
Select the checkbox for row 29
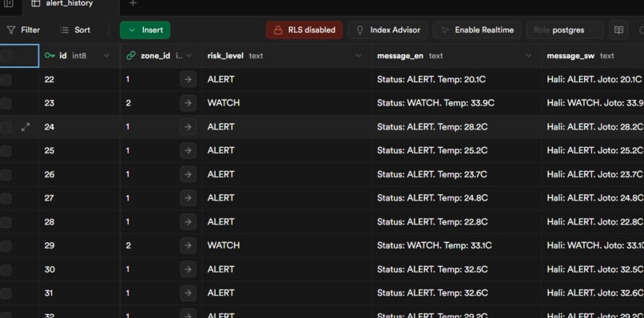click(x=6, y=245)
